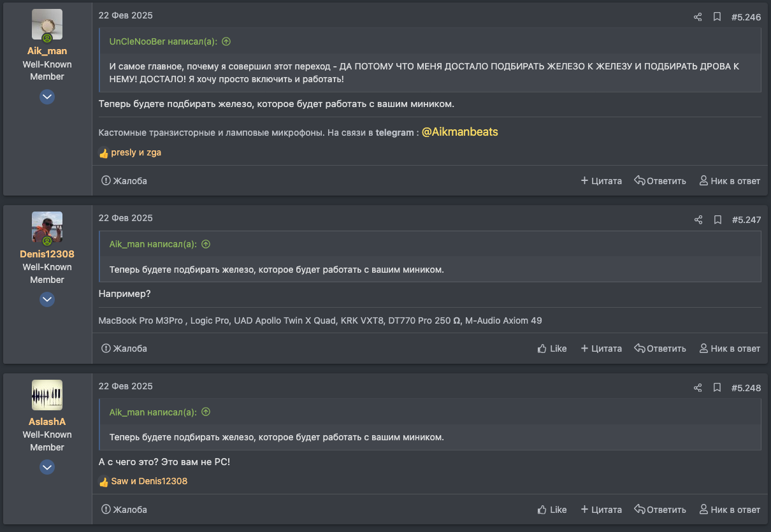Like Denis12308's post
The height and width of the screenshot is (532, 771).
coord(552,349)
